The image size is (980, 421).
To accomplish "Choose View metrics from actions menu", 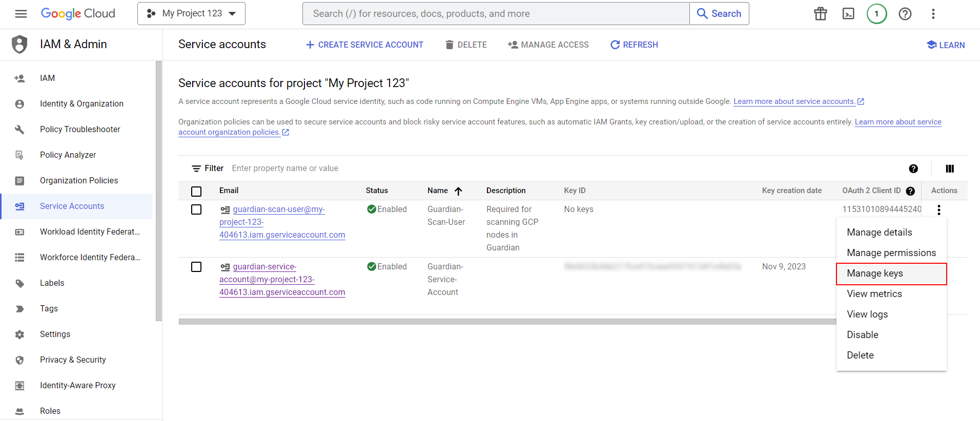I will click(891, 294).
